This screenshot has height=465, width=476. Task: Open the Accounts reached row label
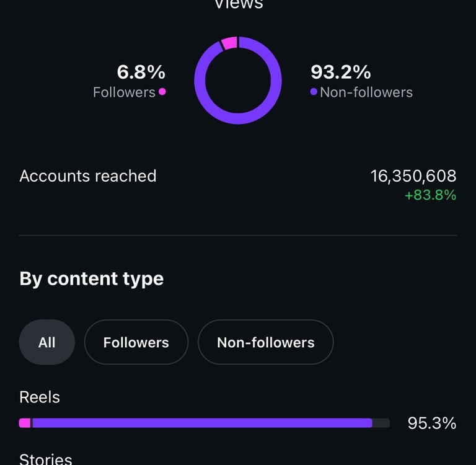click(88, 176)
